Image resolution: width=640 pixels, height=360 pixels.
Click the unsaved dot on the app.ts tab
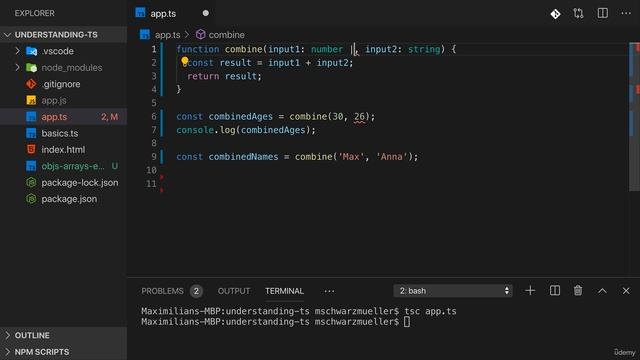click(206, 13)
